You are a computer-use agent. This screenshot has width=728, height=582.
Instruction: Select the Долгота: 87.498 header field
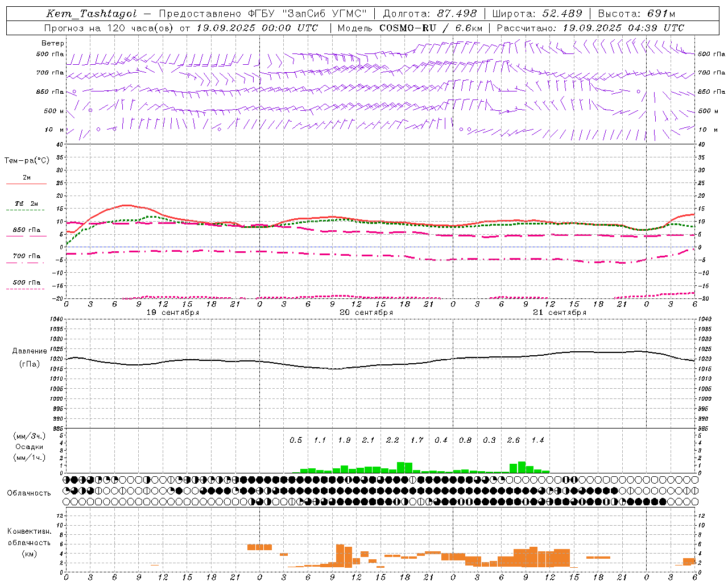click(x=430, y=14)
